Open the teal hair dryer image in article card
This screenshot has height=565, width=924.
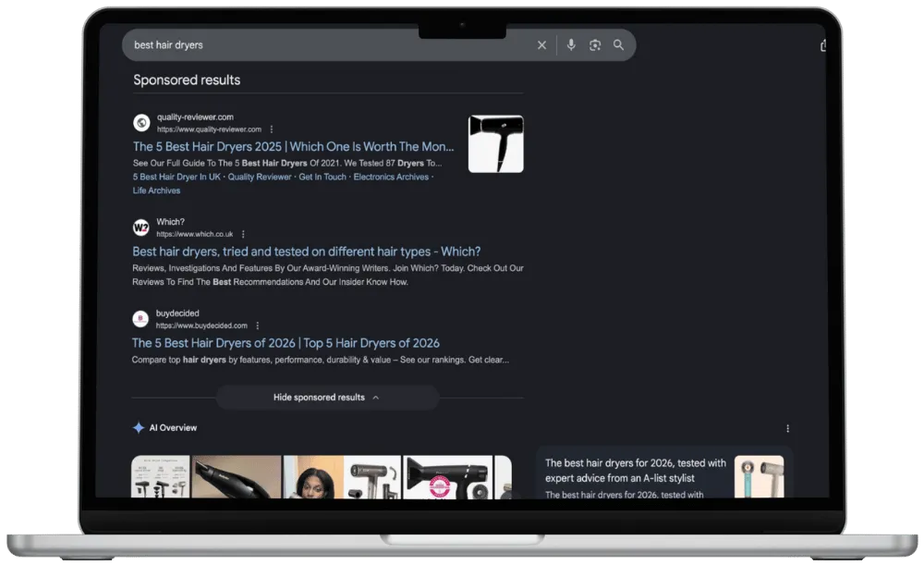[x=759, y=476]
